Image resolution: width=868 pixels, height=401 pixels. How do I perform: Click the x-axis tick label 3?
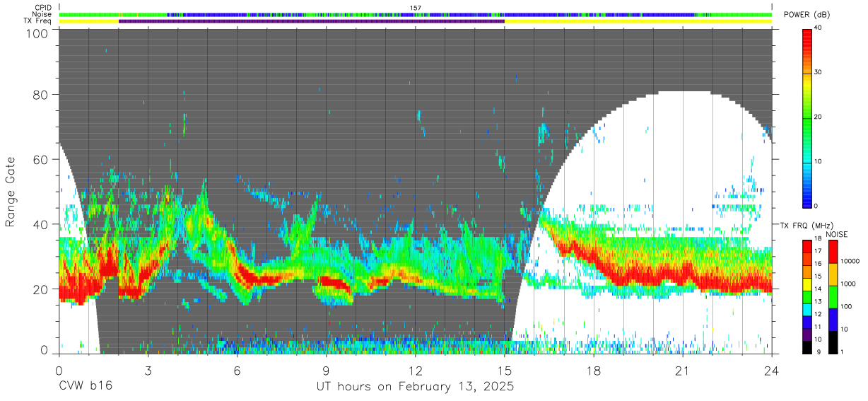(x=147, y=371)
